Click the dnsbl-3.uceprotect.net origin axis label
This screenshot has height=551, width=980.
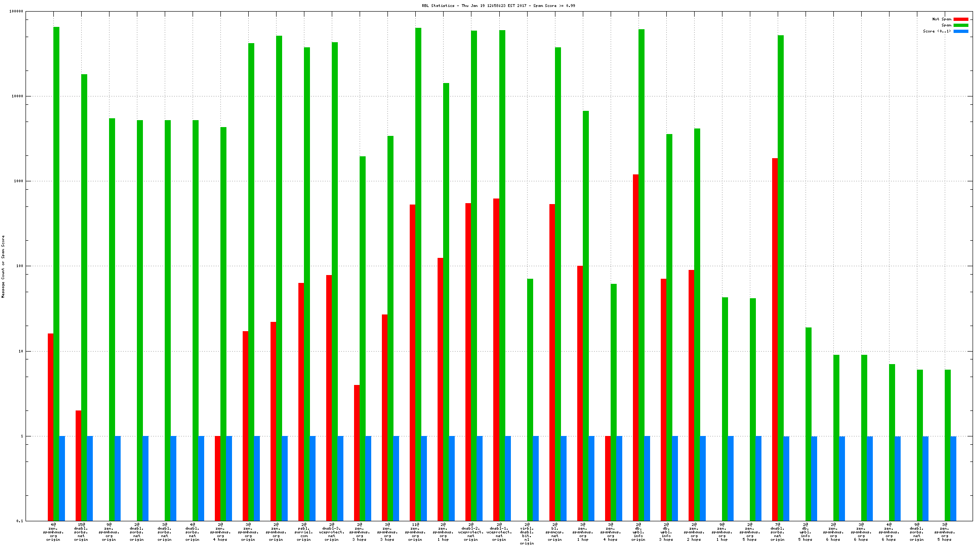point(332,532)
